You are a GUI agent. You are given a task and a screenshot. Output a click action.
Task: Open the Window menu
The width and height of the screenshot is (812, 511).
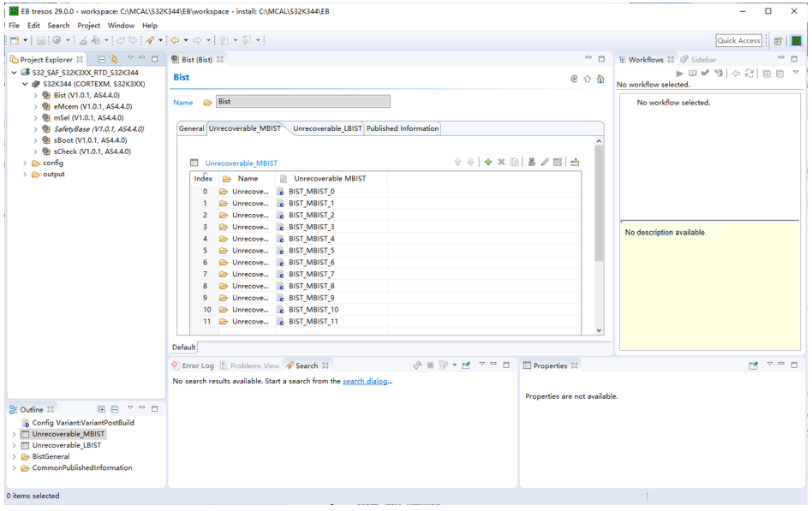click(121, 26)
